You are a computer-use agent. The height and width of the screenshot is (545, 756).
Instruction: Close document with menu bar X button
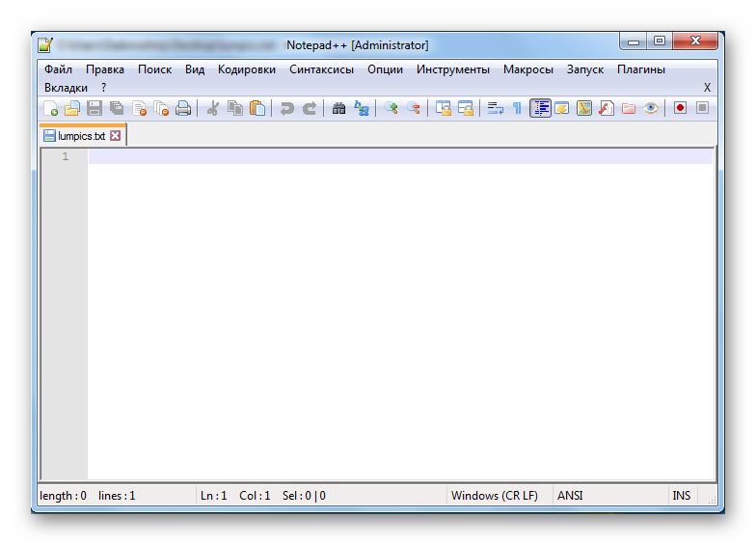pos(707,88)
